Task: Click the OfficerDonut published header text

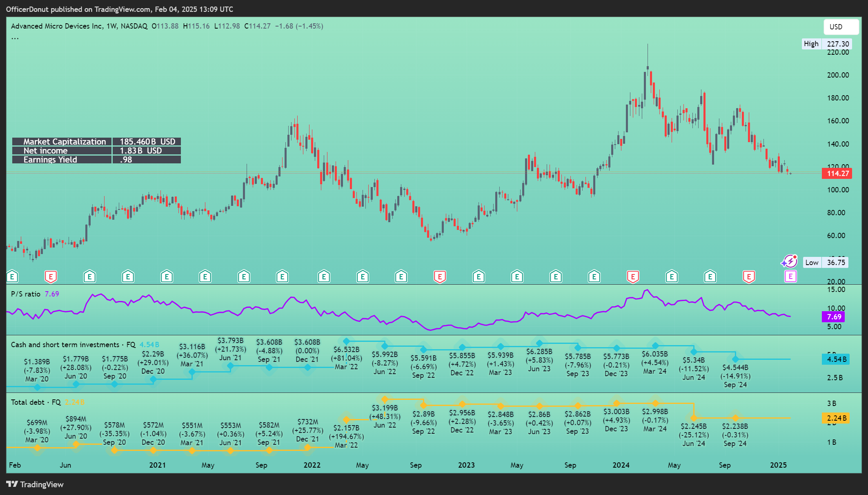Action: click(120, 9)
